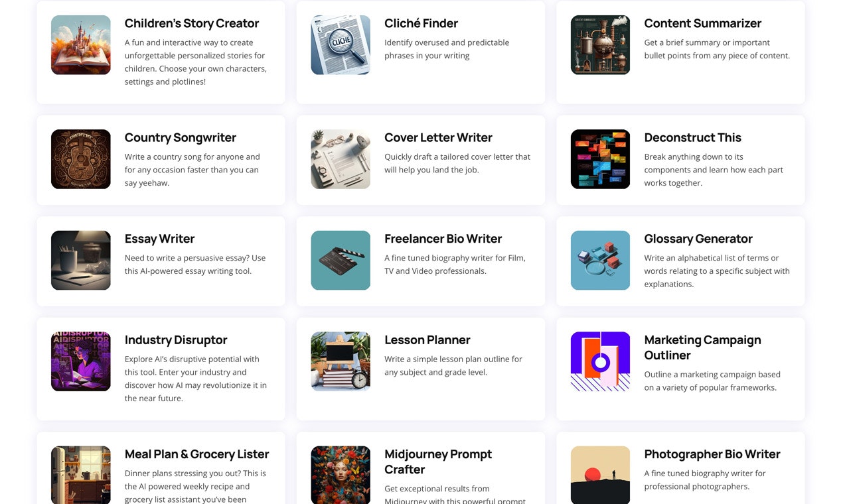The height and width of the screenshot is (504, 843).
Task: Open the Essay Writer title link
Action: pos(159,239)
